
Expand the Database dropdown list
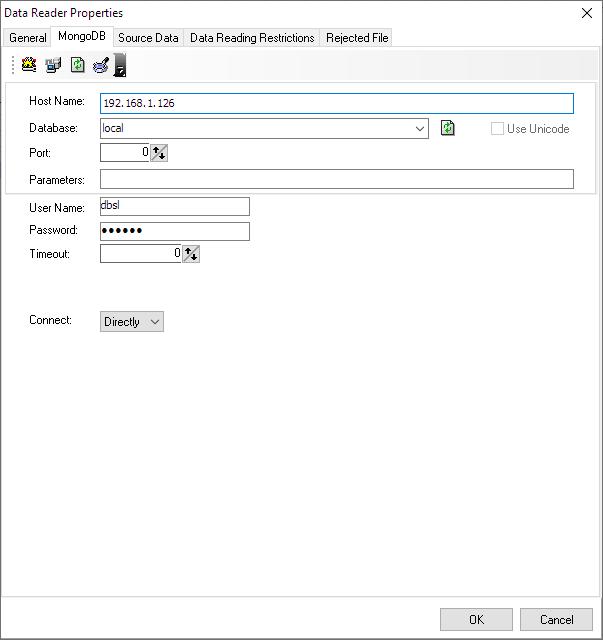pyautogui.click(x=419, y=129)
